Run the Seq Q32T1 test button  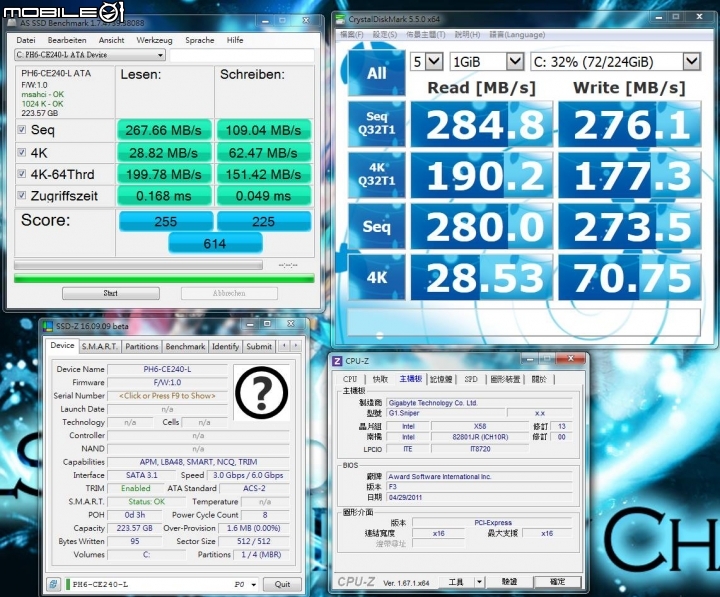click(x=377, y=124)
